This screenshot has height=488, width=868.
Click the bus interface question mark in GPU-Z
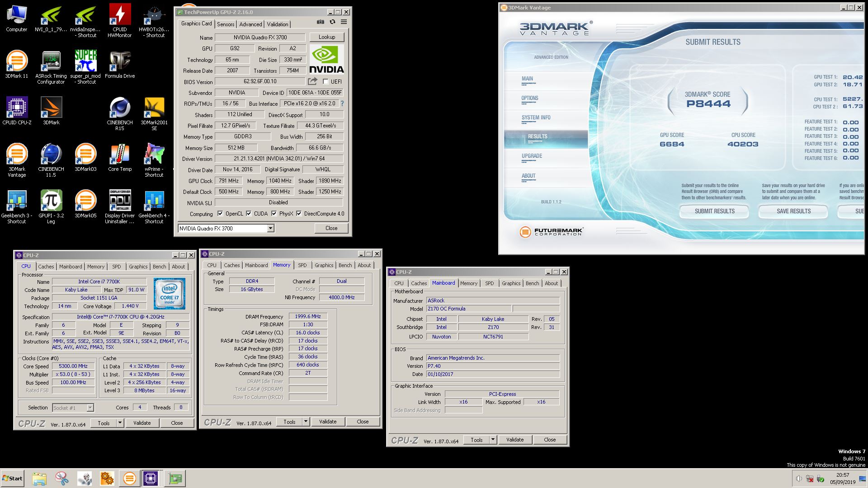point(342,103)
